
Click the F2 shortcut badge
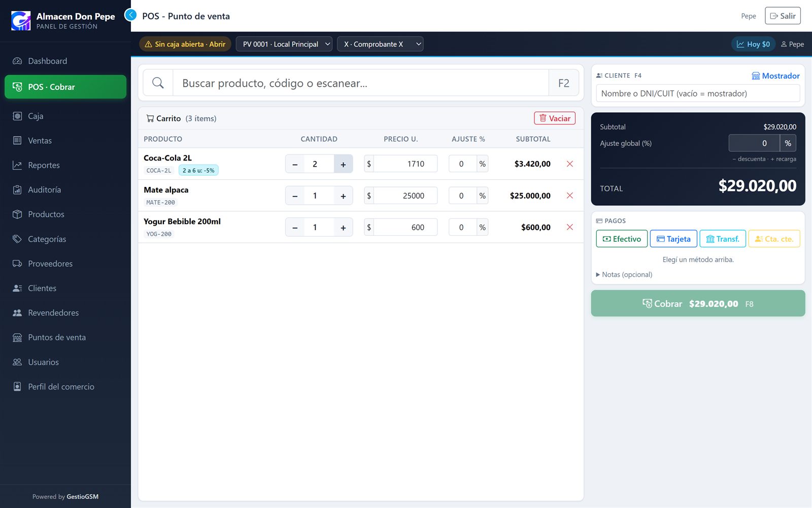[x=564, y=83]
